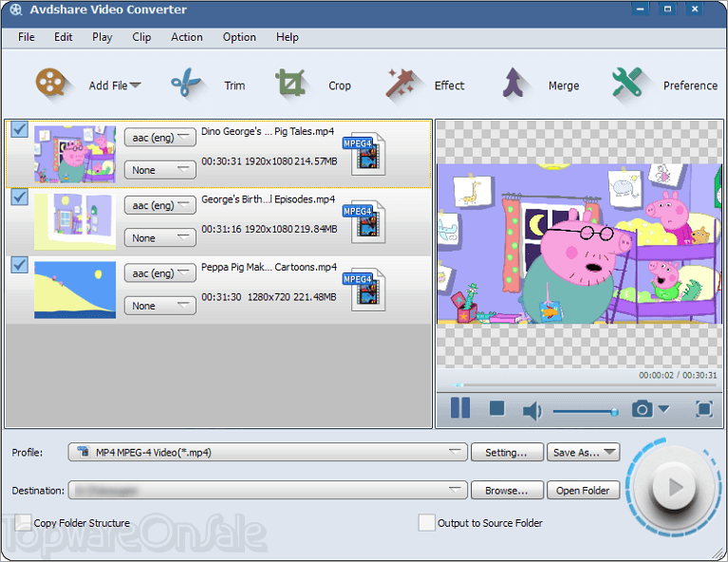Uncheck the George's Birth Episodes.mp4 checkbox
Image resolution: width=728 pixels, height=562 pixels.
point(20,197)
